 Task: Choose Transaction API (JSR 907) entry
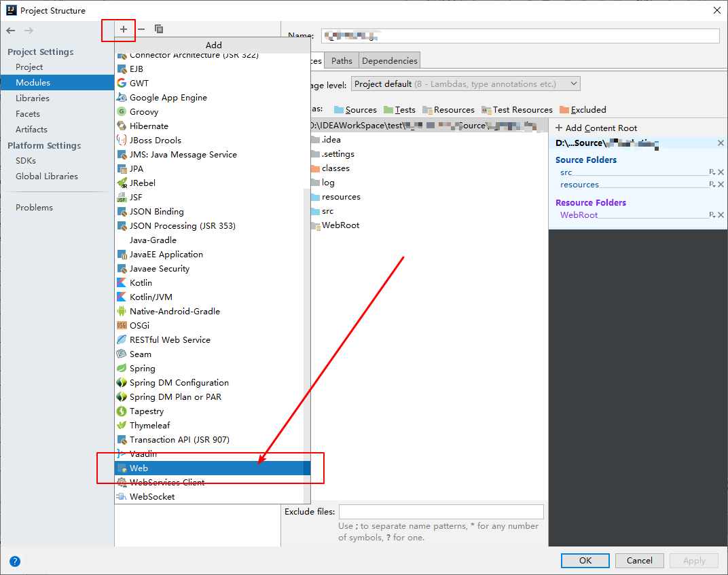point(209,439)
